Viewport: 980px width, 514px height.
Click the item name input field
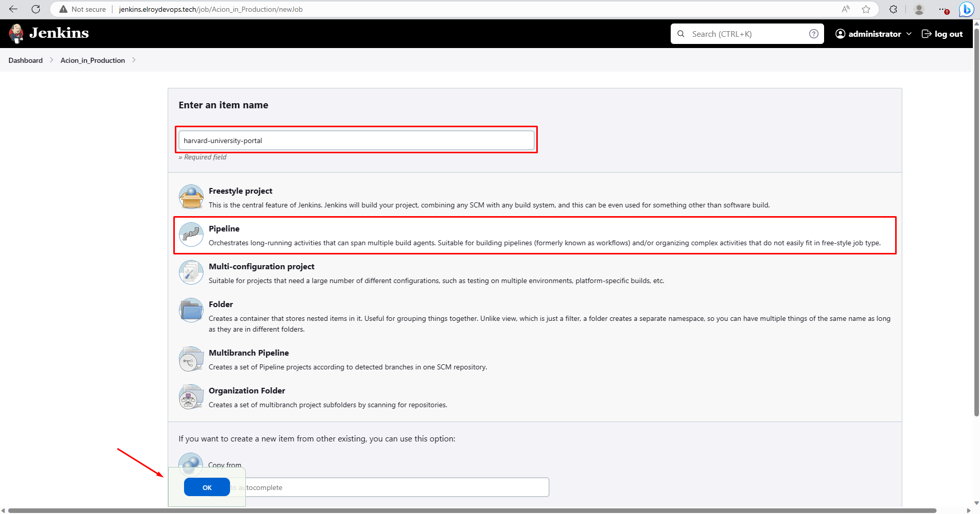point(356,141)
